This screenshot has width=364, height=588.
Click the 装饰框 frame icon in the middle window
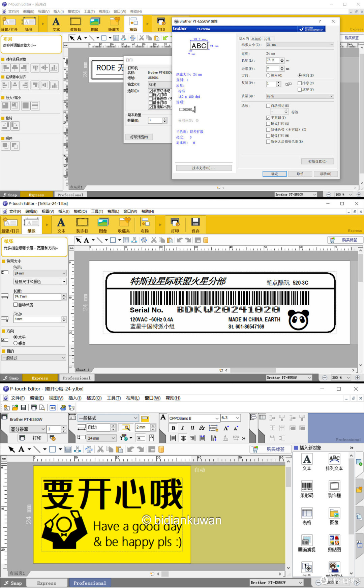pyautogui.click(x=82, y=224)
